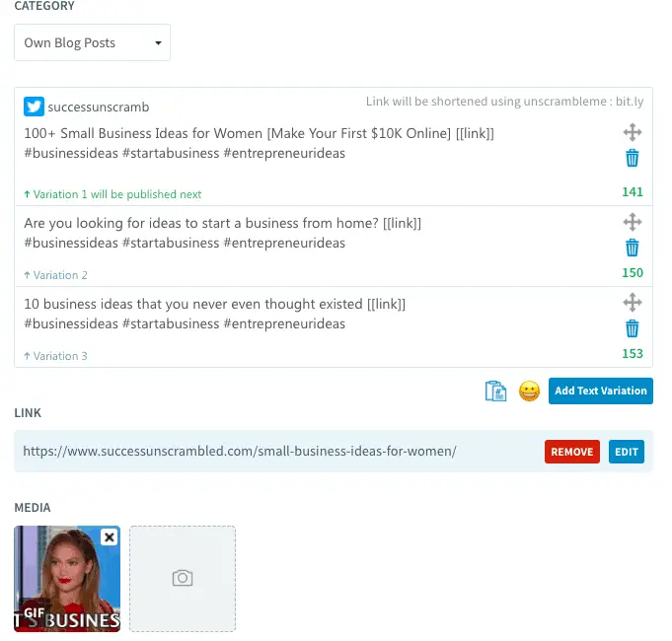Add media via the camera placeholder
The height and width of the screenshot is (641, 672).
(x=183, y=579)
